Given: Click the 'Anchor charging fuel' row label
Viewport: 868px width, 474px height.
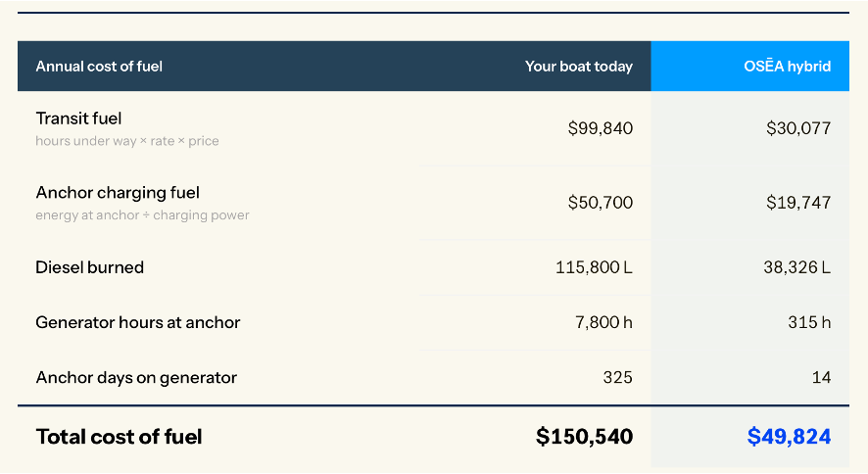Looking at the screenshot, I should click(x=118, y=193).
